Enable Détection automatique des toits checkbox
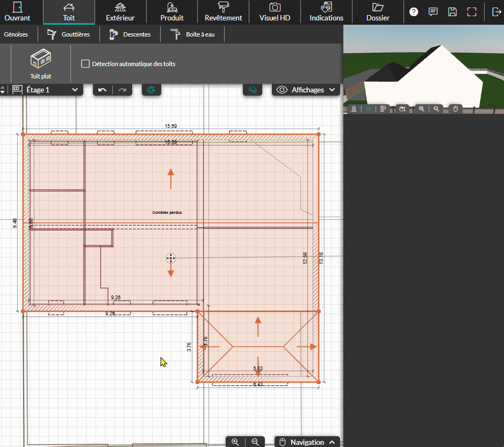The image size is (504, 447). [x=85, y=64]
